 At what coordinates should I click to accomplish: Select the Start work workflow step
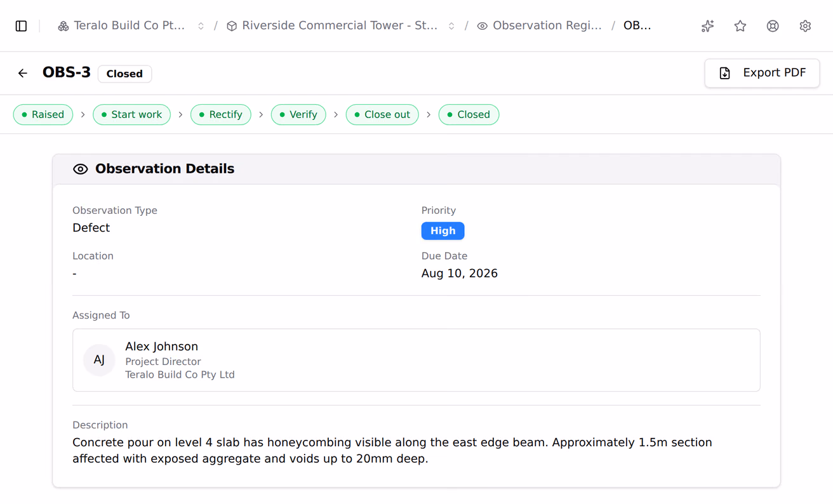pyautogui.click(x=131, y=115)
